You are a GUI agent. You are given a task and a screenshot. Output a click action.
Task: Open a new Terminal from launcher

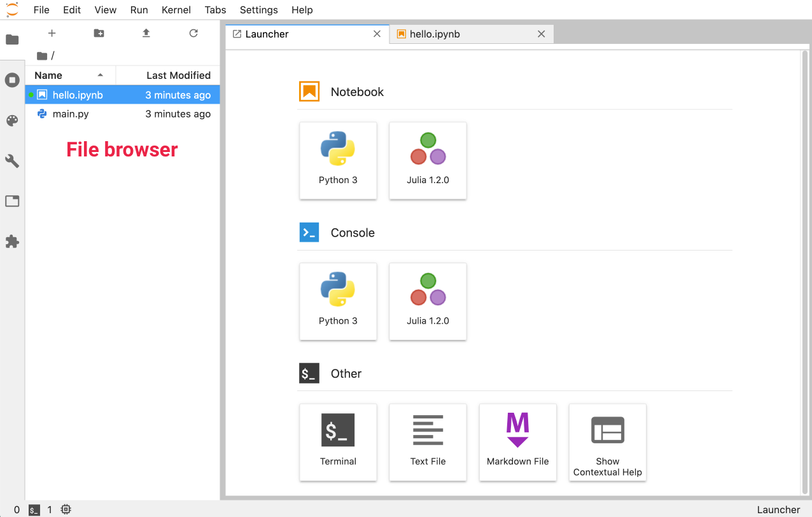point(338,442)
